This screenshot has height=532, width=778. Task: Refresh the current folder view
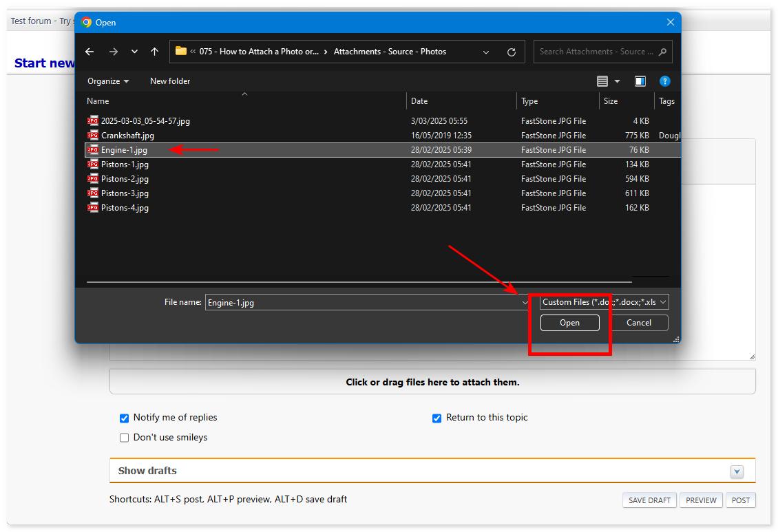512,52
